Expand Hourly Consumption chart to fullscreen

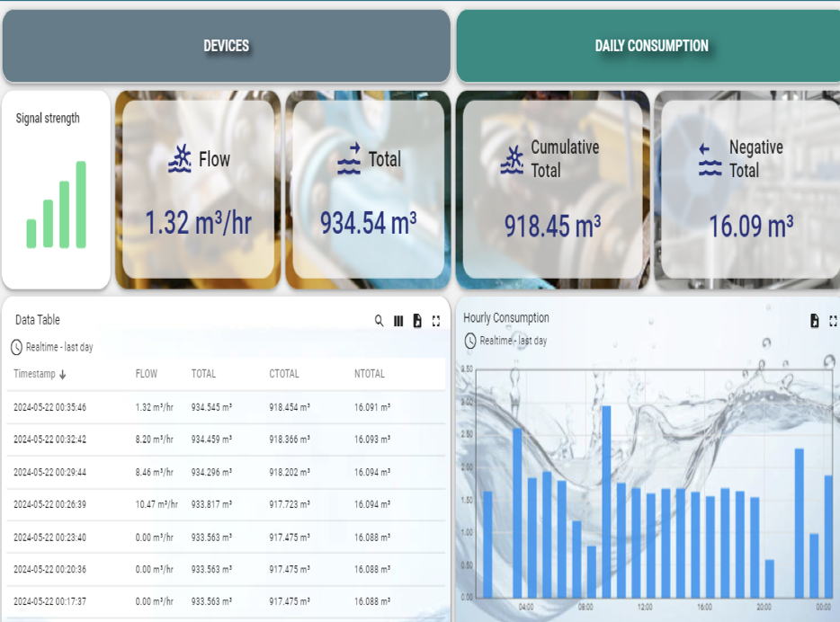[x=833, y=321]
